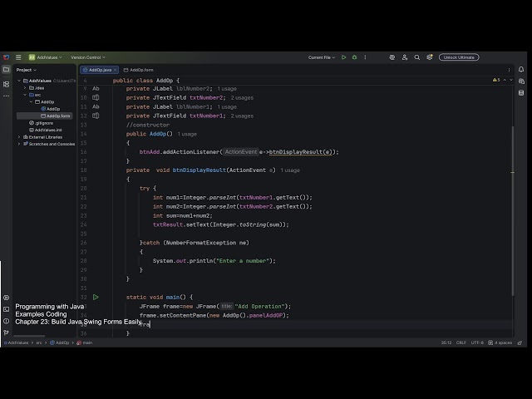Click the run gutter icon beside main
532x399 pixels.
click(96, 298)
